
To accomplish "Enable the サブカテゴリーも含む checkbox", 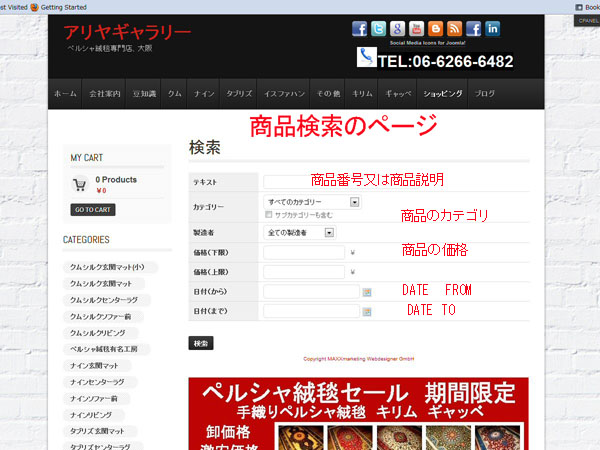I will click(269, 214).
